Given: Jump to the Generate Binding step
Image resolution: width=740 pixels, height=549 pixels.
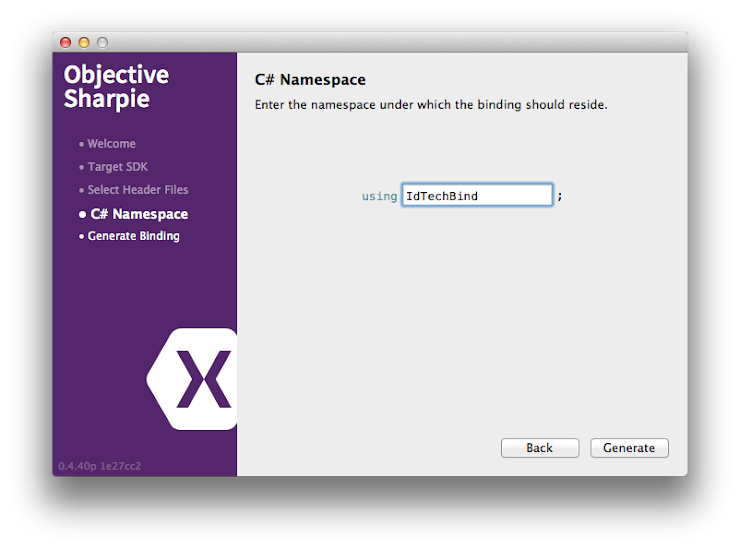Looking at the screenshot, I should pos(134,236).
